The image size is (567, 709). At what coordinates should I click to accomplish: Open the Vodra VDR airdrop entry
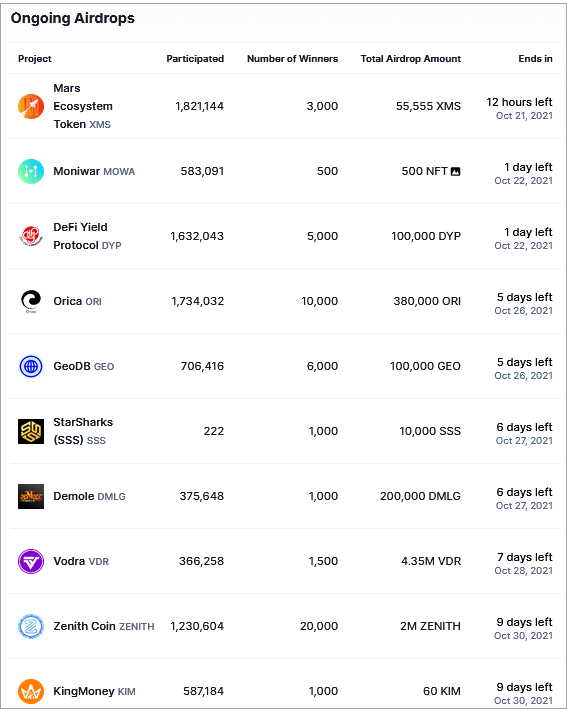81,561
